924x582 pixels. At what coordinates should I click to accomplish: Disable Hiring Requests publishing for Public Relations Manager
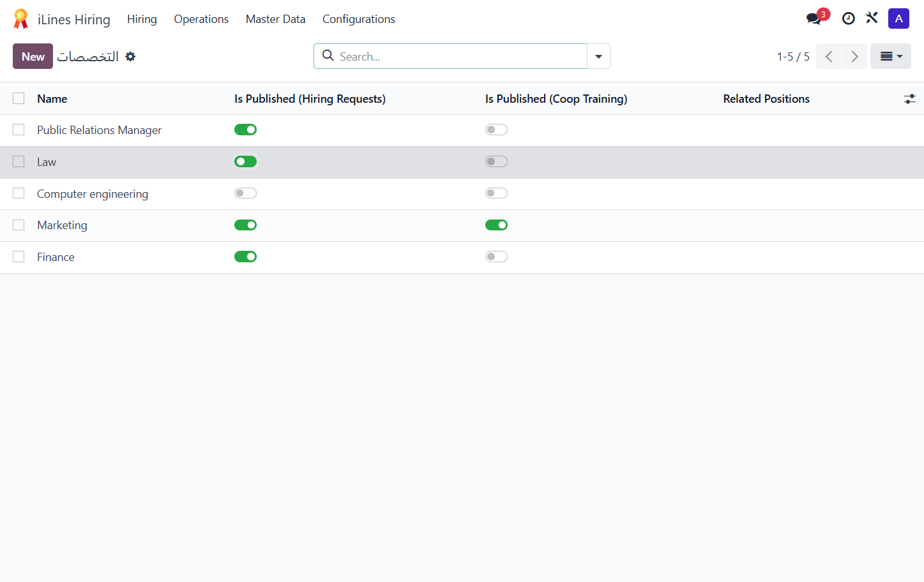coord(245,130)
